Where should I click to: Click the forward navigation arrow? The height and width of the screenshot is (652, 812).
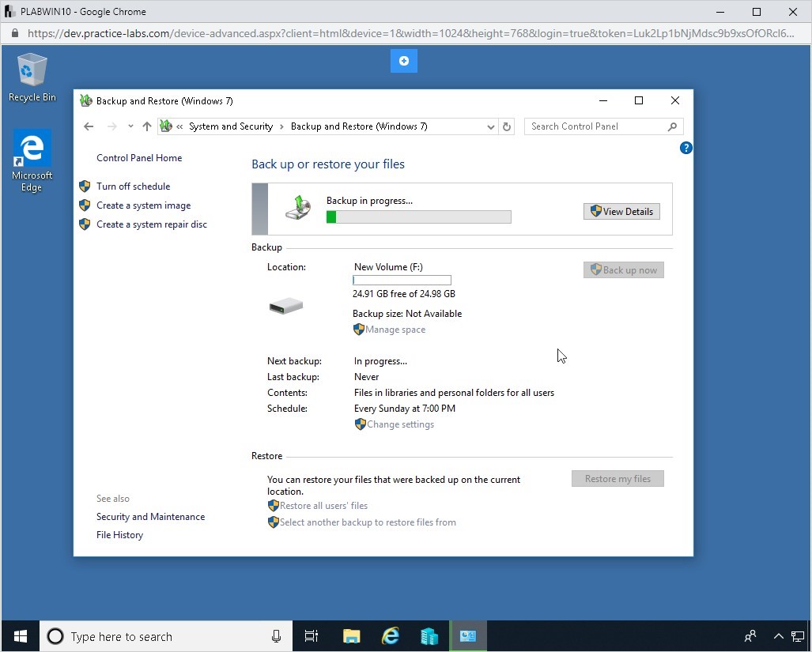click(111, 126)
